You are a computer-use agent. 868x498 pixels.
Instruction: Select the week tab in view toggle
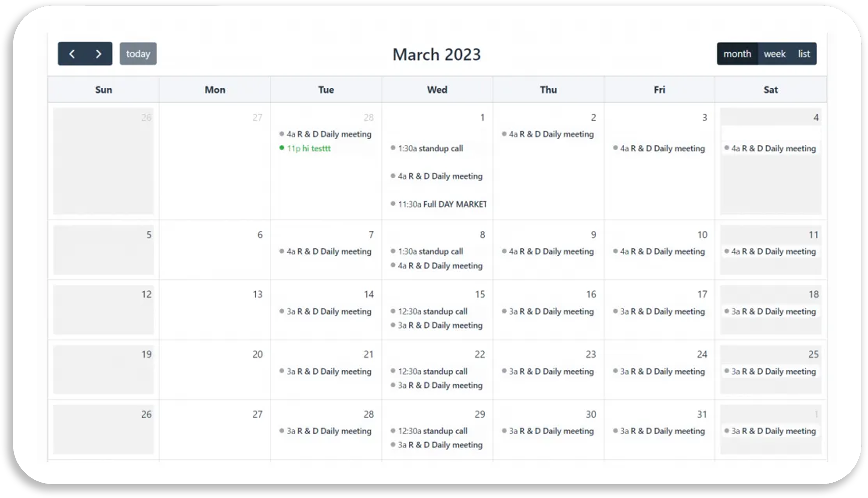click(x=774, y=53)
